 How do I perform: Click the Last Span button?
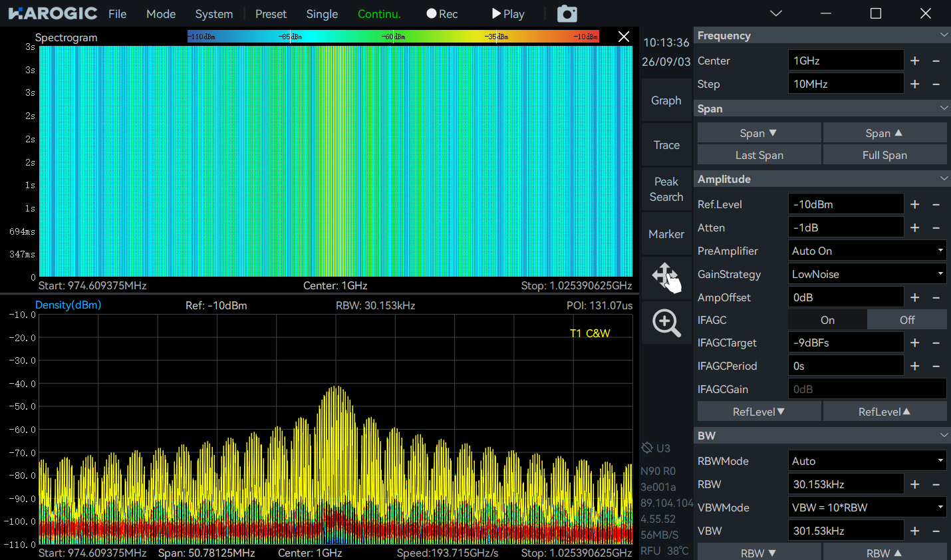(x=759, y=155)
